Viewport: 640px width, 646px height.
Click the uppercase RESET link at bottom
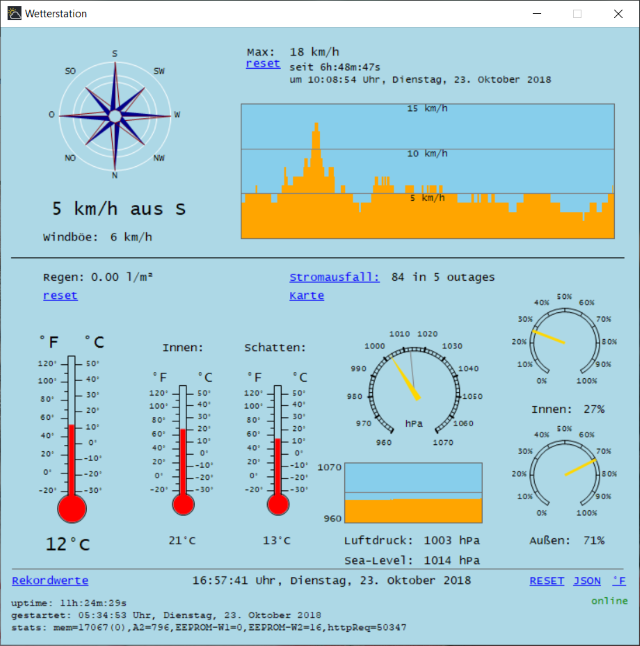coord(546,580)
